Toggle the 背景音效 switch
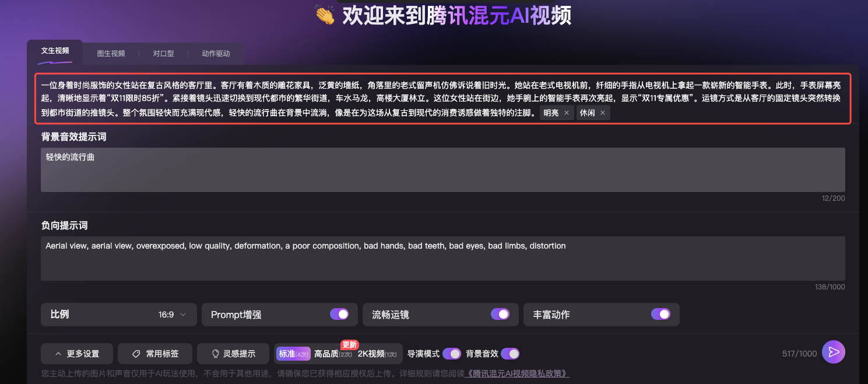Image resolution: width=868 pixels, height=384 pixels. [x=510, y=354]
